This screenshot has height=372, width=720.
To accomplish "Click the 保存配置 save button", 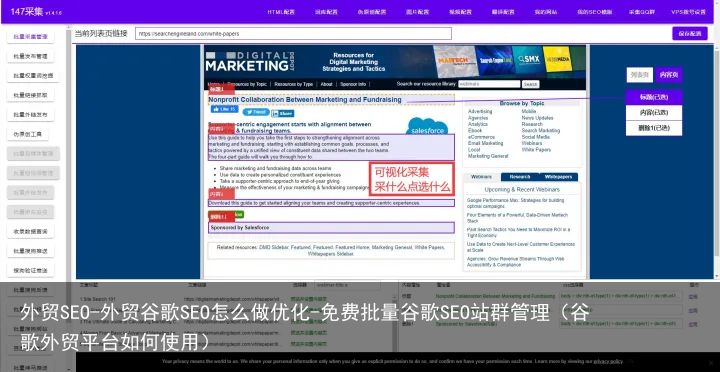I will point(690,34).
